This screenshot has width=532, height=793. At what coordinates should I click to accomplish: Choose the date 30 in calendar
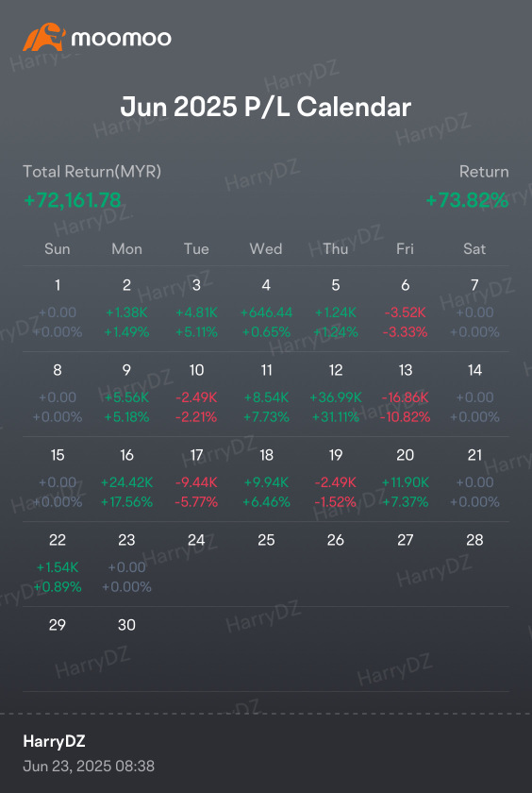pos(126,625)
